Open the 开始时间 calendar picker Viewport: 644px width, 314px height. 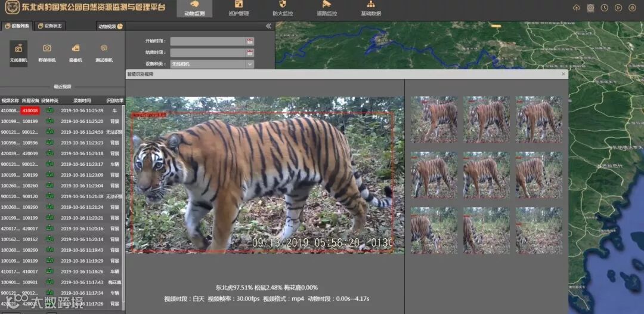(x=250, y=41)
